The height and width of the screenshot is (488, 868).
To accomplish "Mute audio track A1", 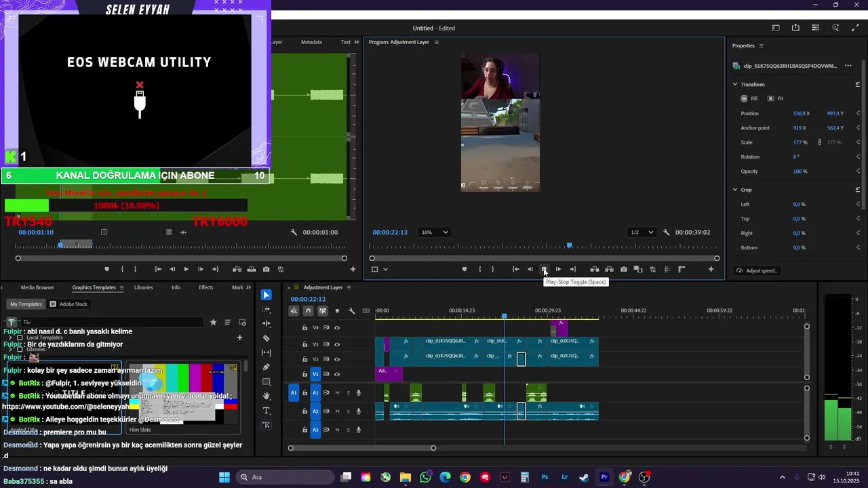I will pos(337,392).
